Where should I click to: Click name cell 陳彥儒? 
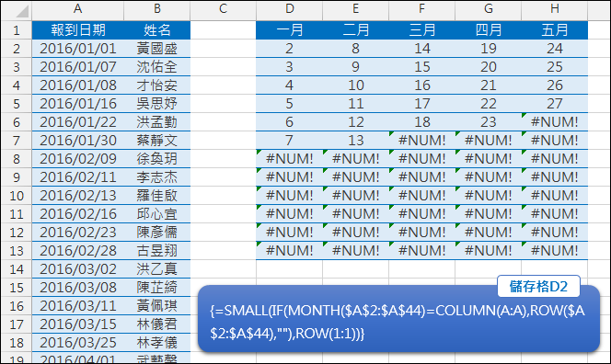tap(157, 233)
